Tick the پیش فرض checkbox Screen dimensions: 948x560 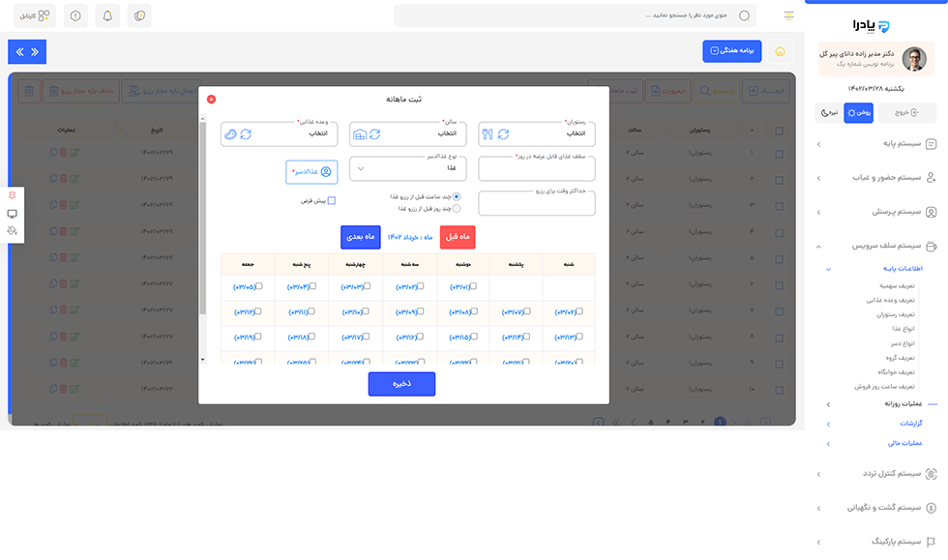pos(331,201)
